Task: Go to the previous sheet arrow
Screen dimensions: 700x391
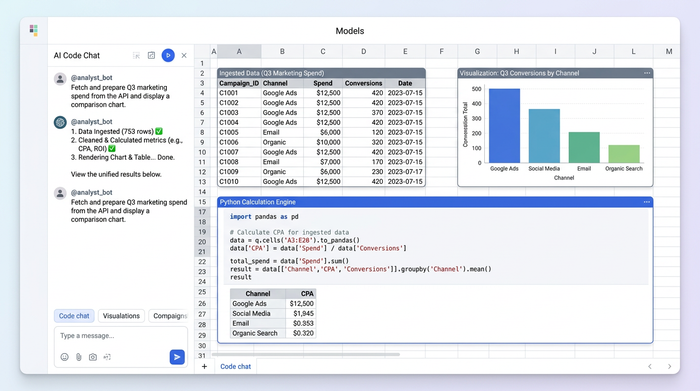Action: click(650, 366)
